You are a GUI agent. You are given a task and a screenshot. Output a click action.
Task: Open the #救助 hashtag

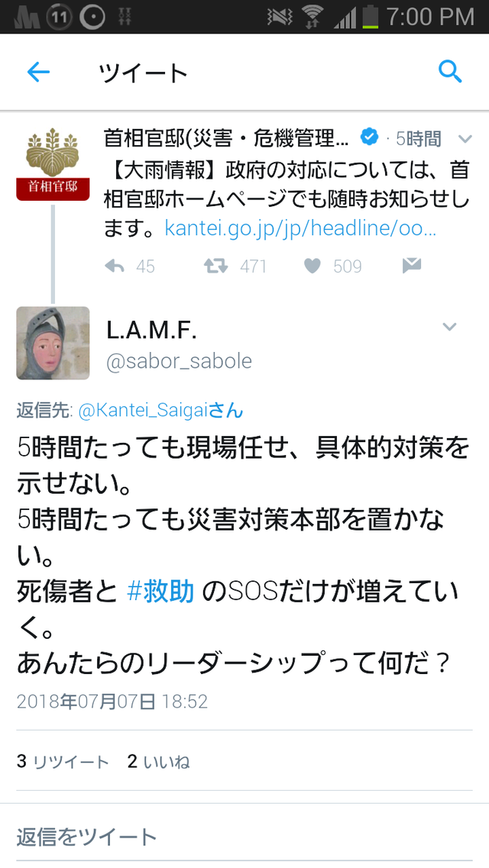160,591
